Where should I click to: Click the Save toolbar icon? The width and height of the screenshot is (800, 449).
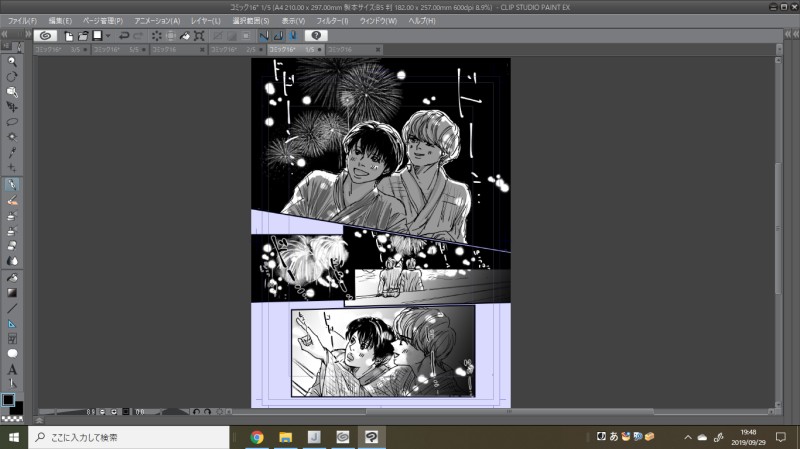[x=97, y=36]
